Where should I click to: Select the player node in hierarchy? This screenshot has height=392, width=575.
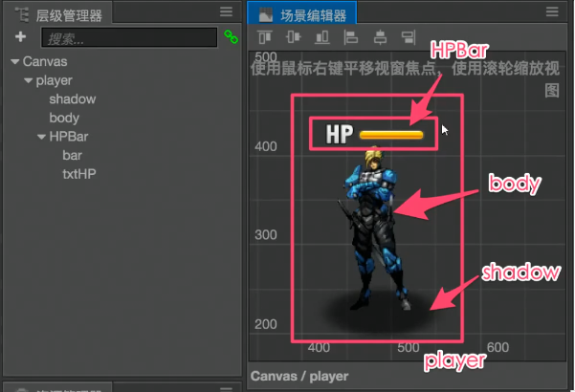(x=54, y=80)
